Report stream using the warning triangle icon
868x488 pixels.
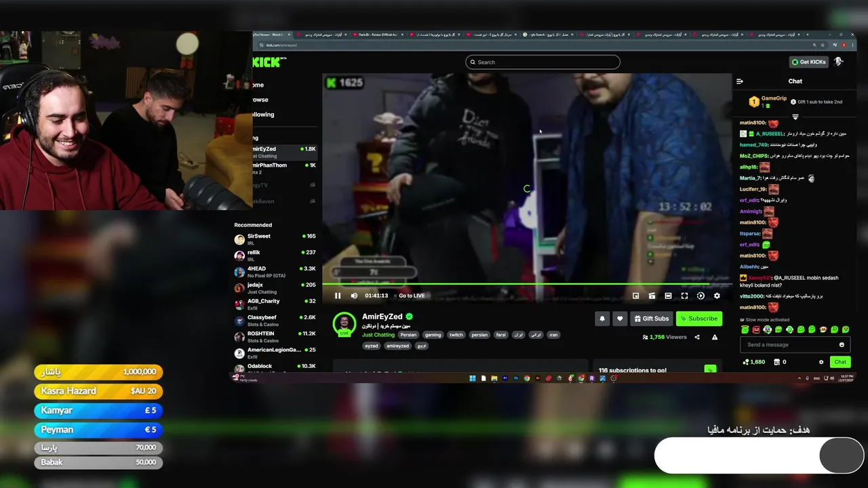coord(714,337)
